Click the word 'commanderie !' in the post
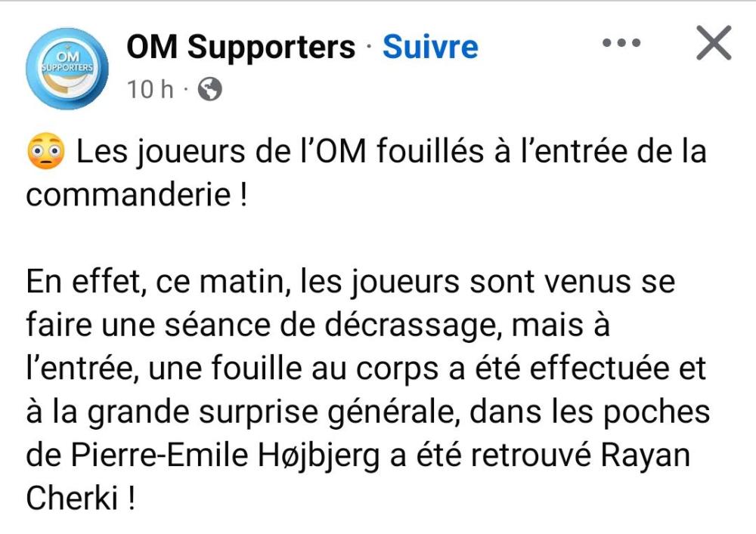Viewport: 756px width, 534px height. click(x=136, y=196)
